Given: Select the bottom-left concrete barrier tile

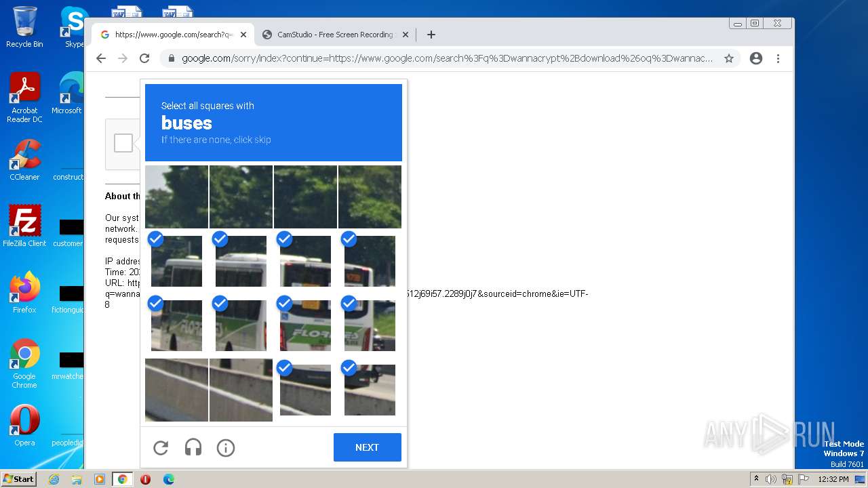Looking at the screenshot, I should click(x=176, y=390).
